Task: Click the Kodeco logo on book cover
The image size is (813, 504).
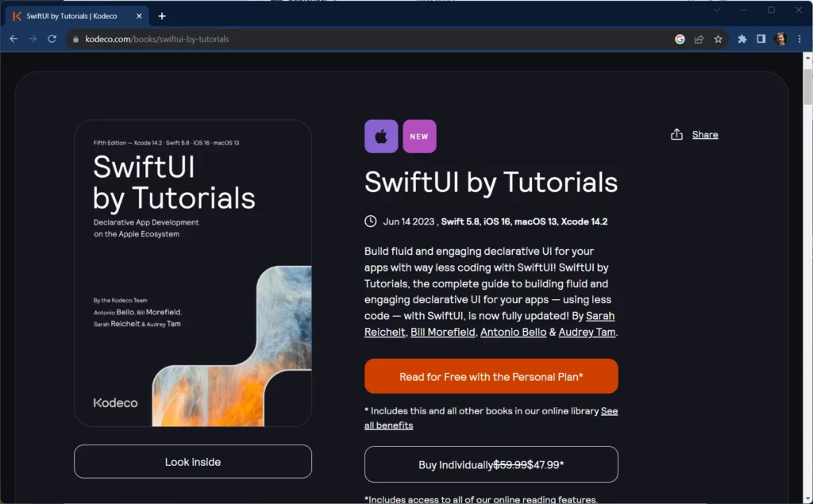Action: pos(115,403)
